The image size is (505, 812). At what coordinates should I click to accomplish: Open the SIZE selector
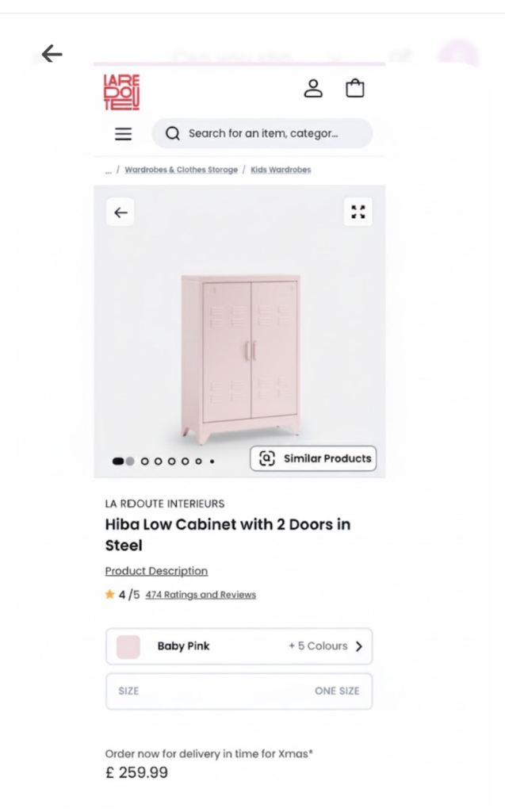click(x=239, y=691)
